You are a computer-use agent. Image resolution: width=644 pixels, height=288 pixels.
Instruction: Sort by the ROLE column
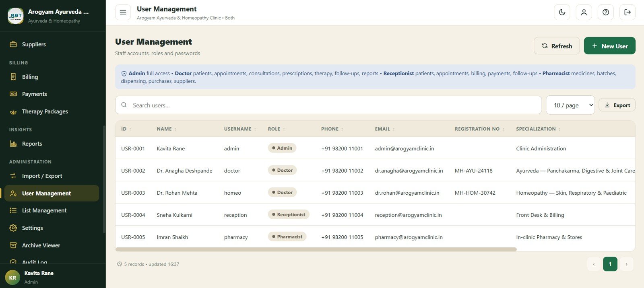coord(276,129)
